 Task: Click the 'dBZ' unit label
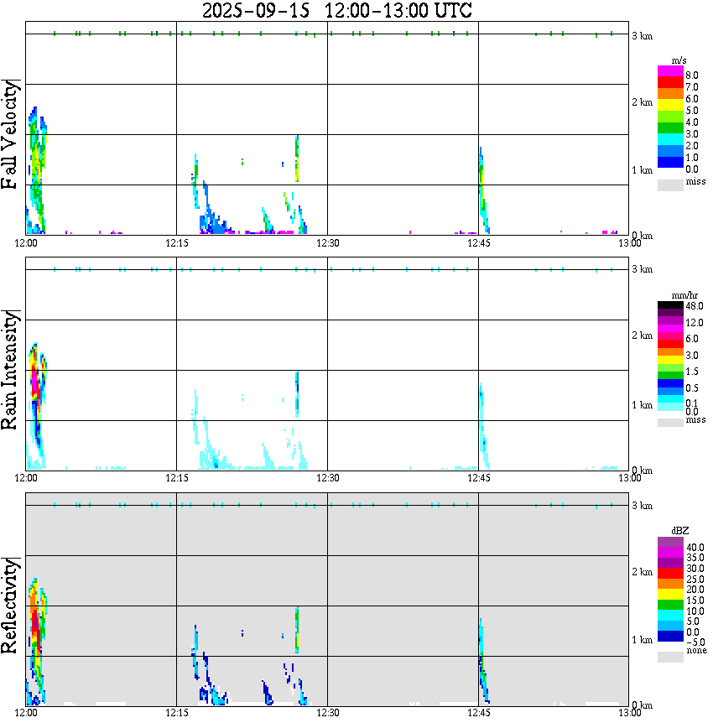tap(680, 531)
